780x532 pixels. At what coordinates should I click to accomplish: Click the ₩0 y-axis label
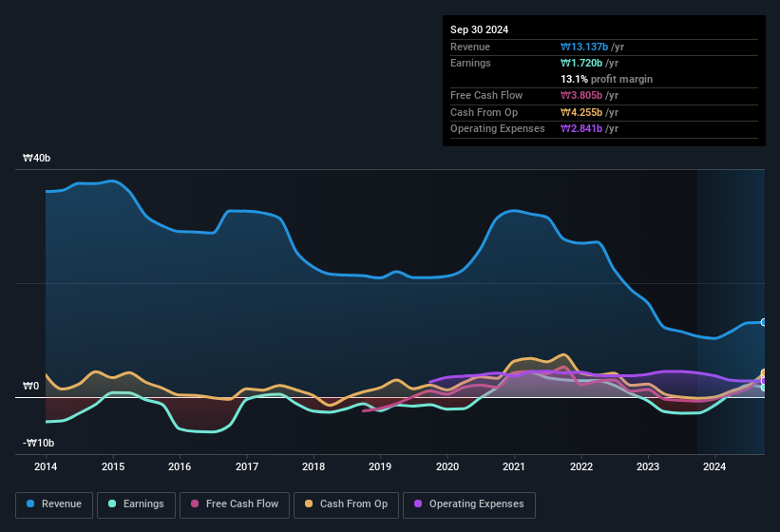(x=30, y=386)
